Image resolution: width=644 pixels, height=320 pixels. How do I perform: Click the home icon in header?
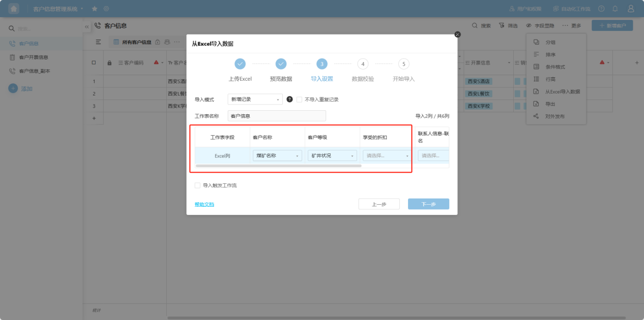14,9
